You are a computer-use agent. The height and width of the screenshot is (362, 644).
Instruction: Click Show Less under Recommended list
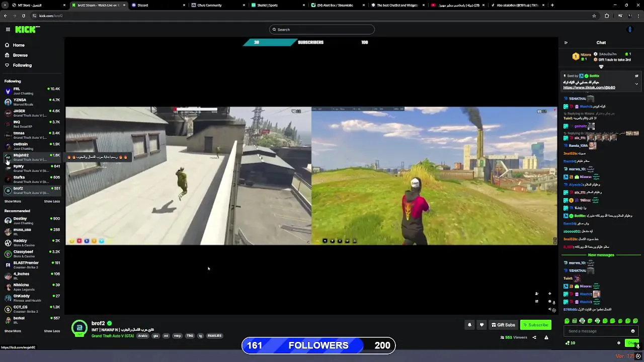pos(52,331)
